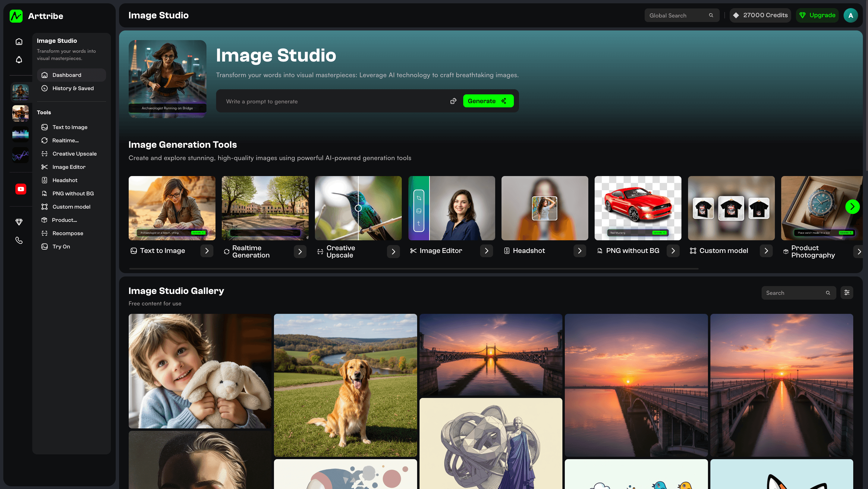Expand the Custom model card arrow
Screen dimensions: 868x489
(766, 251)
